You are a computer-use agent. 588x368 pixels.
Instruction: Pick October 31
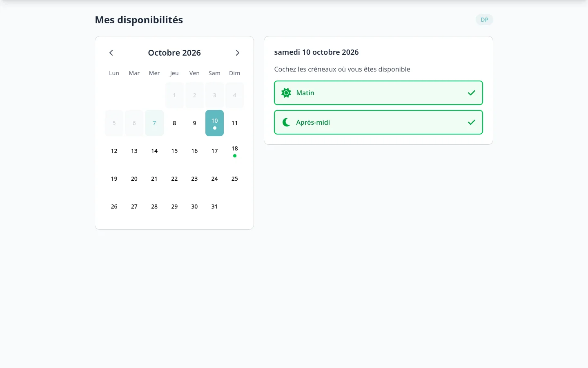(214, 206)
